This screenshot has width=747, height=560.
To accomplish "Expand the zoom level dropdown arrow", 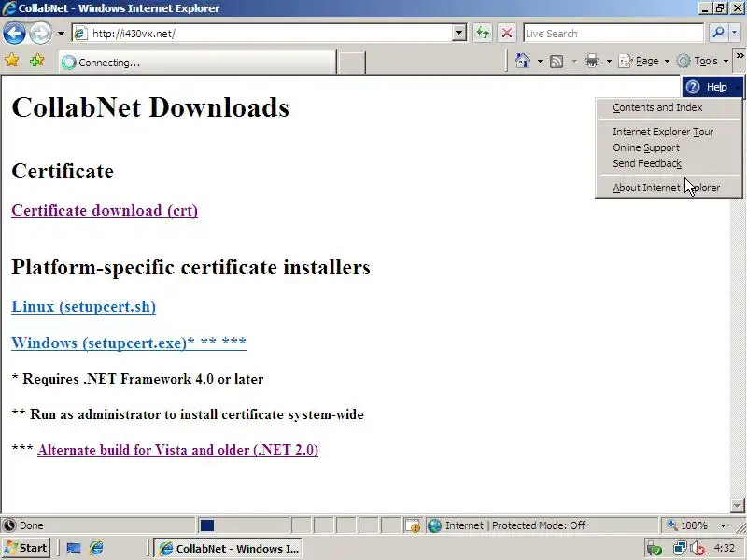I will pos(723,525).
